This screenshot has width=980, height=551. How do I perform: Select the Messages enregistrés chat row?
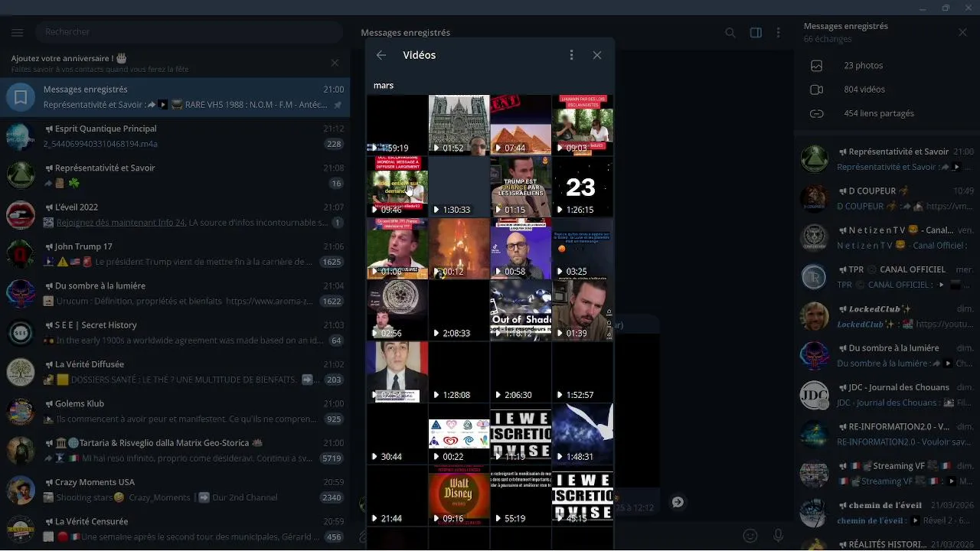pyautogui.click(x=175, y=97)
